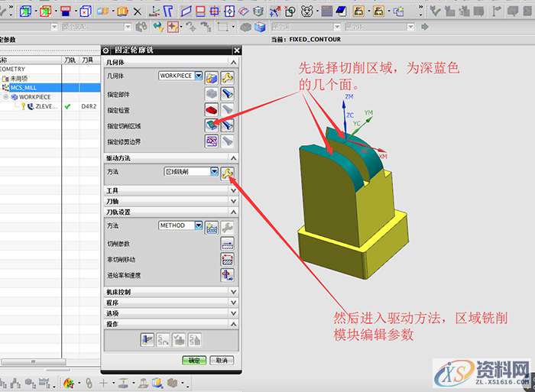Click the 进给率和速度 feeds and speeds icon
The width and height of the screenshot is (535, 392).
point(227,275)
